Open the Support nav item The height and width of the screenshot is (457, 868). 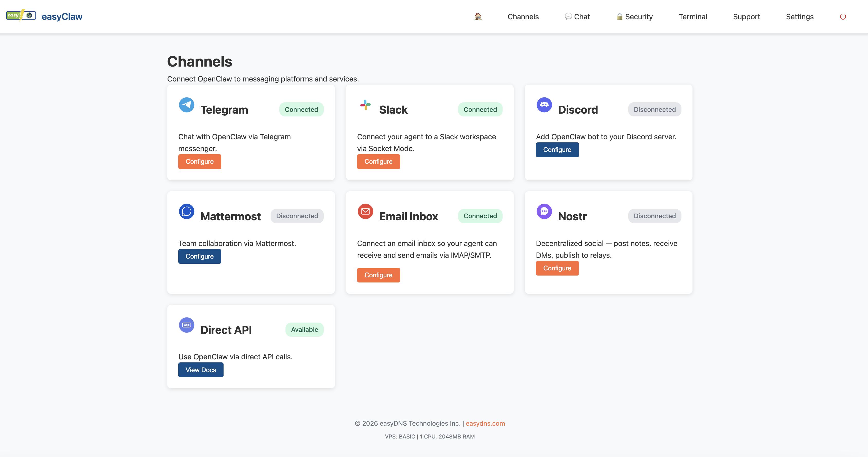[746, 16]
